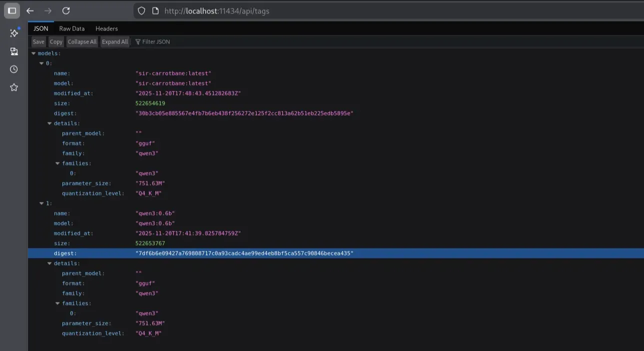Collapse model entry 1 in the tree
The image size is (644, 351).
point(41,203)
